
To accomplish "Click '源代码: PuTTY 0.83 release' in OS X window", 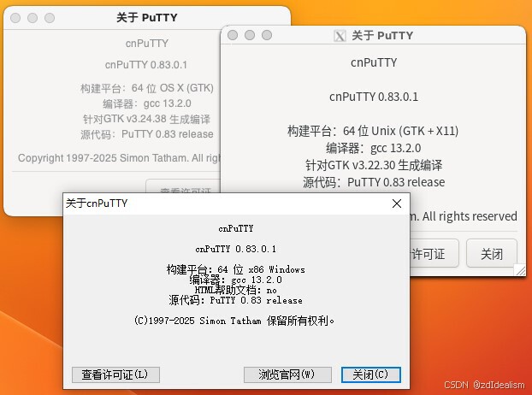I will pyautogui.click(x=147, y=134).
